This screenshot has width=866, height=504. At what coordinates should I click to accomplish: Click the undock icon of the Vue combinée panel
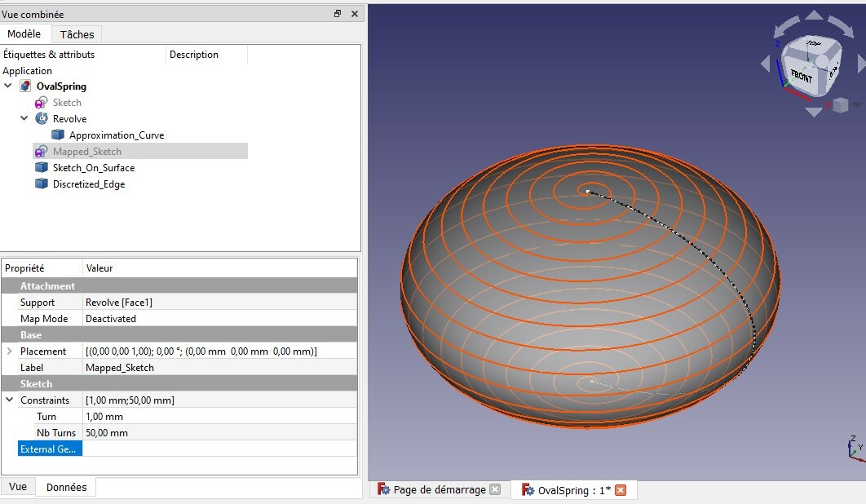pyautogui.click(x=337, y=14)
